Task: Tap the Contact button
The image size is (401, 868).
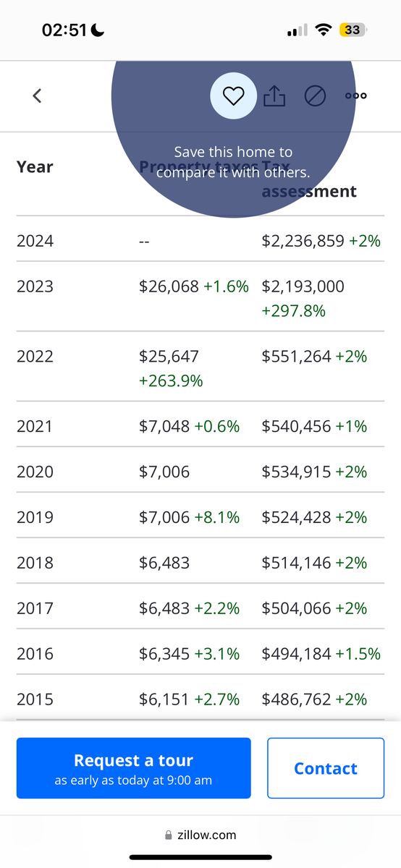Action: 326,768
